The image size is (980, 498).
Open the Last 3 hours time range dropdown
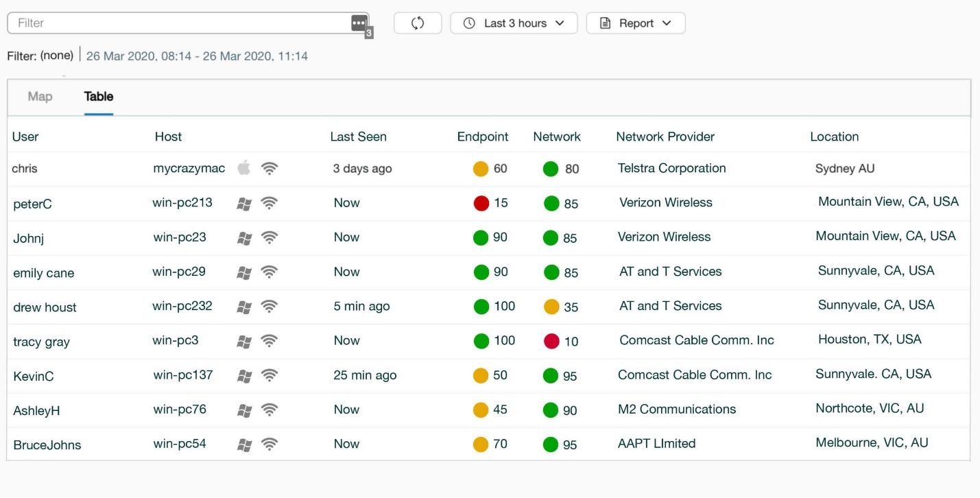(514, 23)
